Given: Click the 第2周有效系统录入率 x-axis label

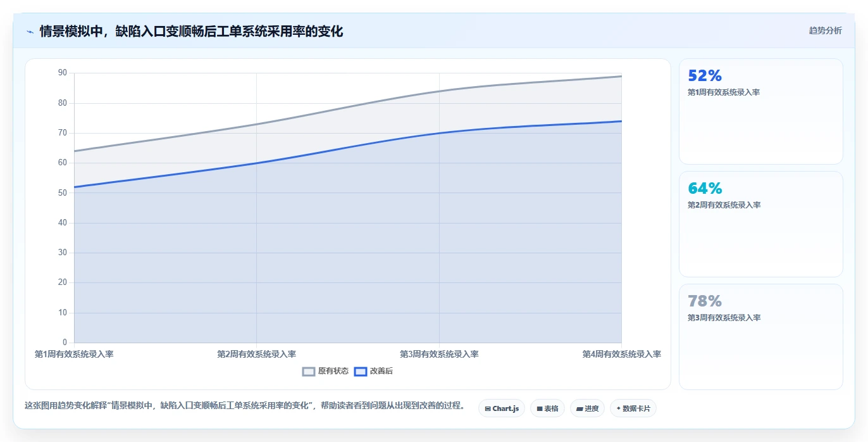Looking at the screenshot, I should tap(256, 355).
